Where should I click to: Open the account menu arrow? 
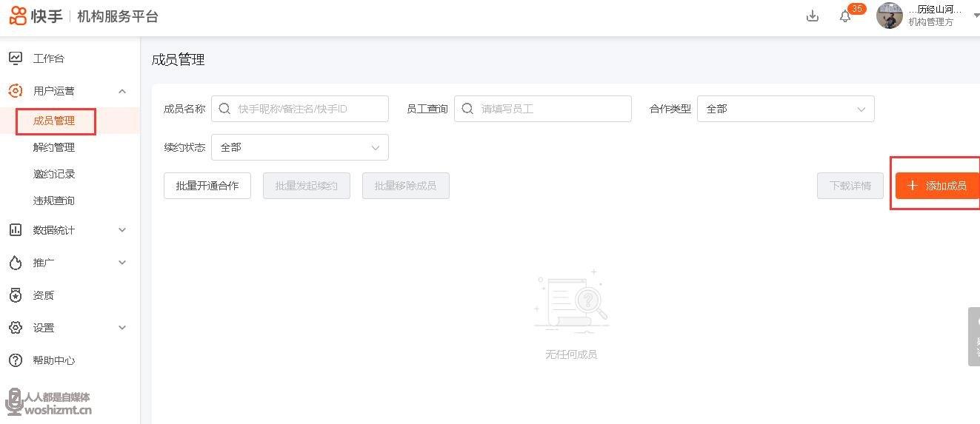click(x=976, y=16)
